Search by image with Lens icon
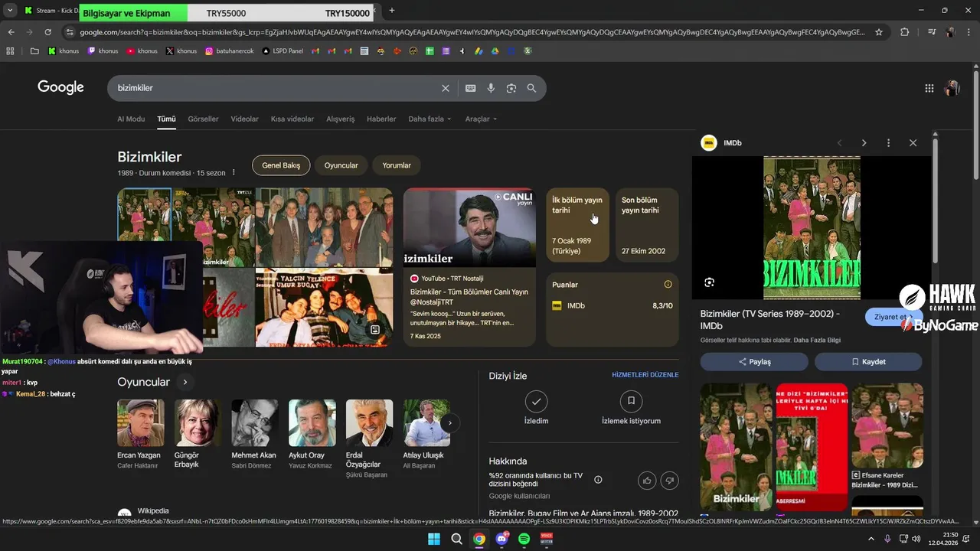The height and width of the screenshot is (551, 980). point(511,88)
